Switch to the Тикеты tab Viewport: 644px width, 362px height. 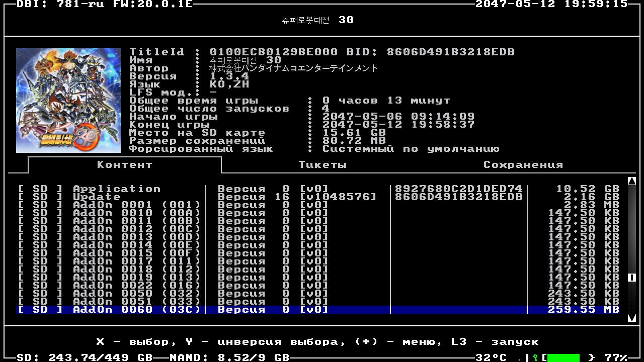(323, 165)
